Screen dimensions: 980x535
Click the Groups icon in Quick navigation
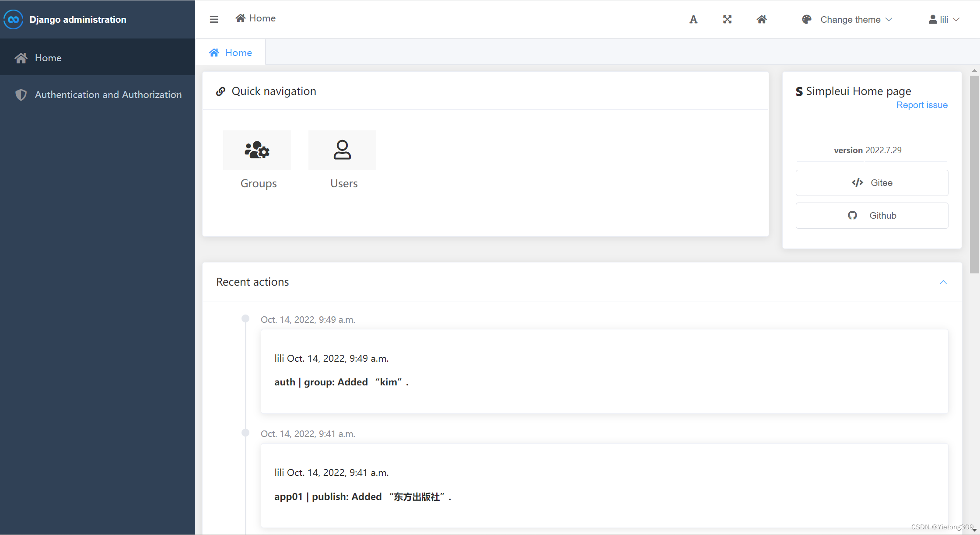(257, 150)
